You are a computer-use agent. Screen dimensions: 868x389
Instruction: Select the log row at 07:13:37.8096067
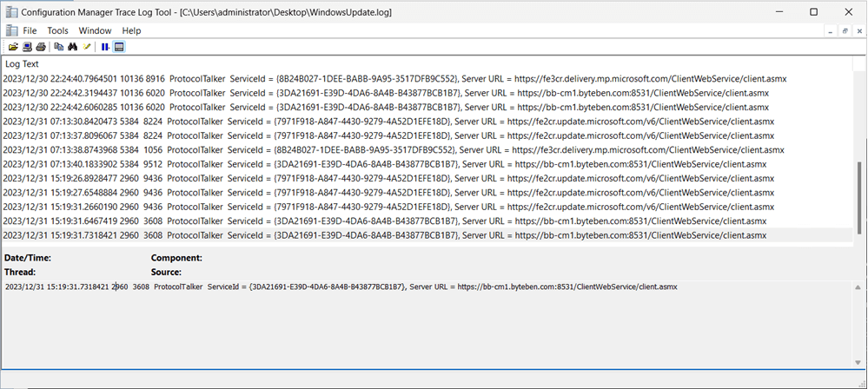pyautogui.click(x=427, y=135)
